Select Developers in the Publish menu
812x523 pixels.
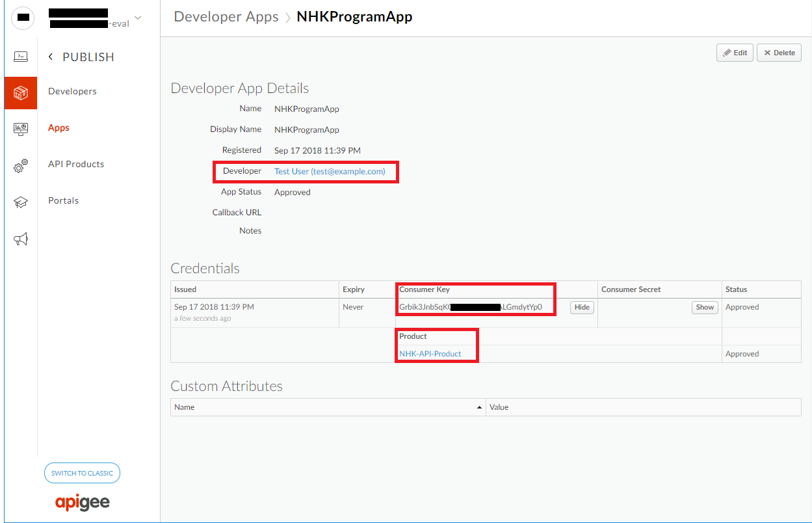click(72, 91)
